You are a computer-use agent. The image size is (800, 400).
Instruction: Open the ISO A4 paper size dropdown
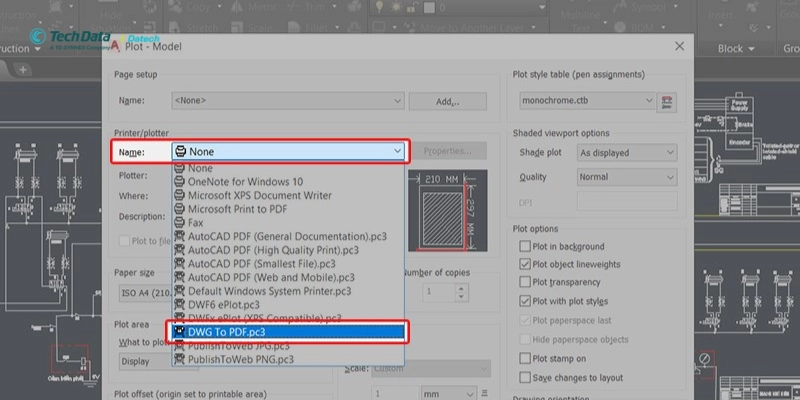pyautogui.click(x=145, y=293)
